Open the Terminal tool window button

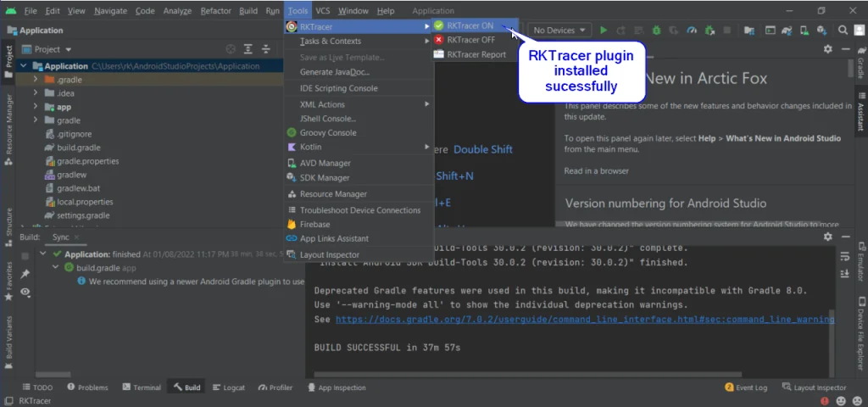142,387
